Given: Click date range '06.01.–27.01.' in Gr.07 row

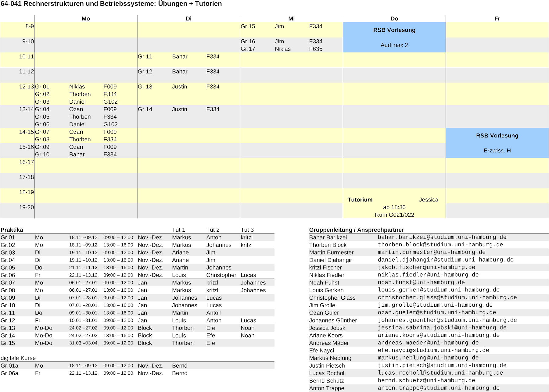Looking at the screenshot, I should pyautogui.click(x=84, y=283).
